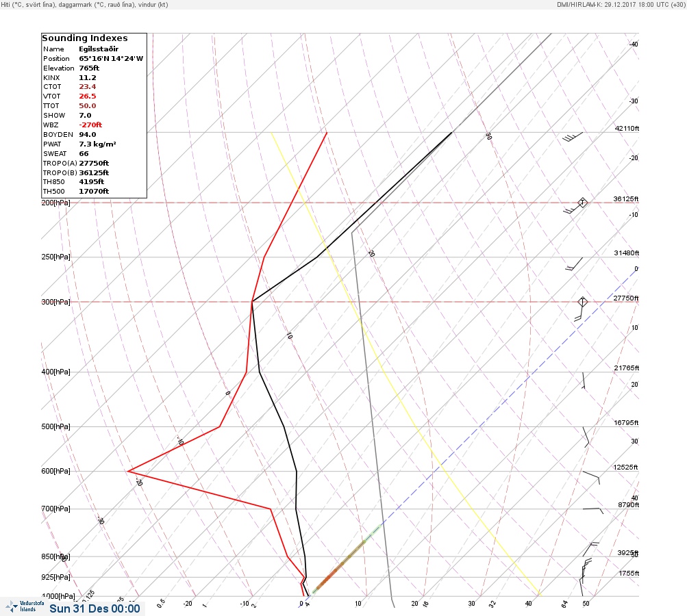Click the DMI/HIRLAM-K model run header text
The width and height of the screenshot is (687, 616).
(x=621, y=4)
